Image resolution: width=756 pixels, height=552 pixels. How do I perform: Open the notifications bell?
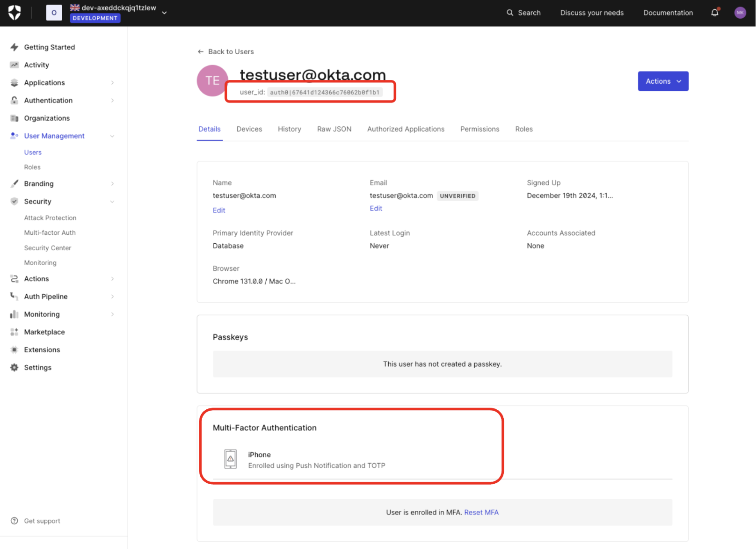(715, 13)
